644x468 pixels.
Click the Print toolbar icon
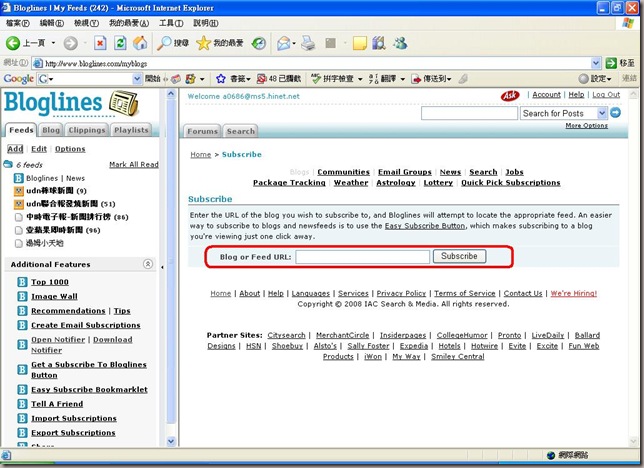[x=308, y=44]
